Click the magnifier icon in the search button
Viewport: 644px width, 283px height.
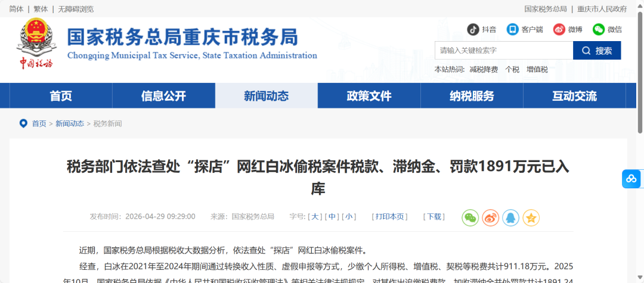pyautogui.click(x=587, y=51)
